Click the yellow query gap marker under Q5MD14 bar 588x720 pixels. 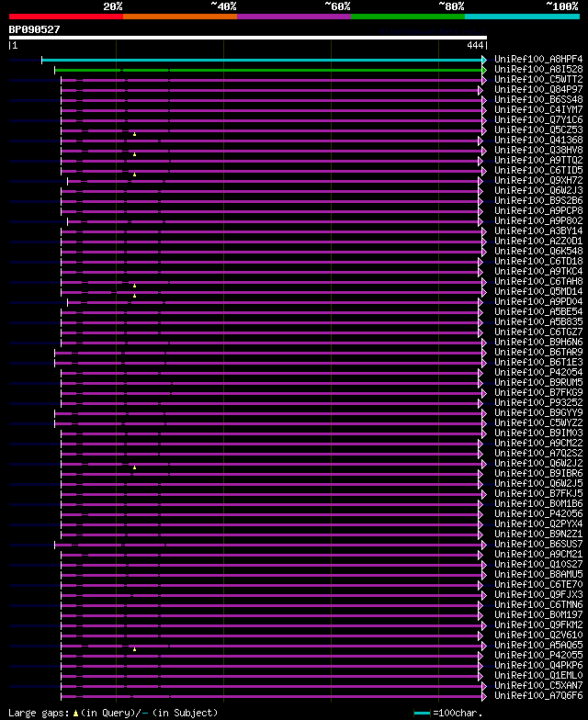click(134, 296)
